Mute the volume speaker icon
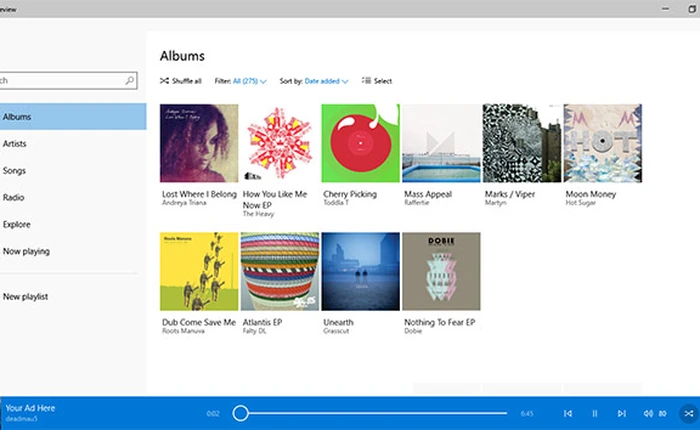This screenshot has height=430, width=700. pyautogui.click(x=648, y=413)
